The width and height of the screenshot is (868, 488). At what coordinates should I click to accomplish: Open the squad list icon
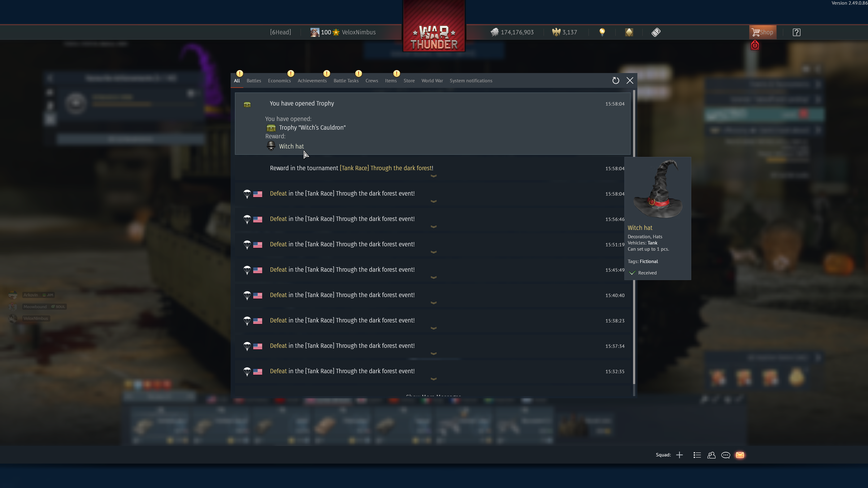[x=697, y=455]
